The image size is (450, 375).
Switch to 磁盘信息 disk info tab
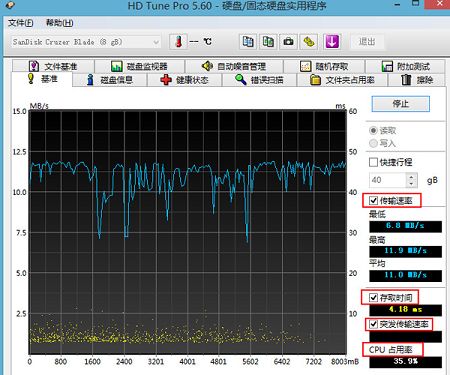110,80
